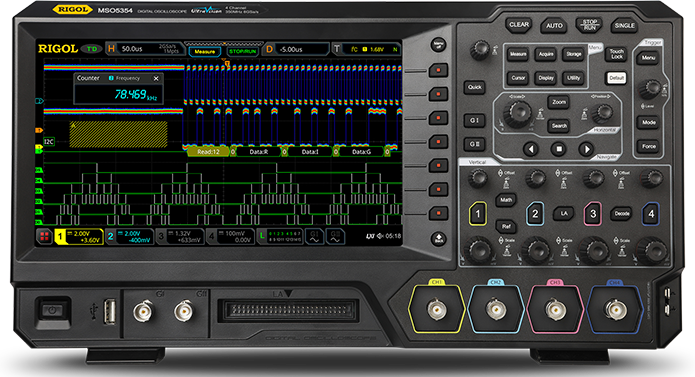Toggle channel 1 with yellow button
The image size is (695, 377).
477,214
